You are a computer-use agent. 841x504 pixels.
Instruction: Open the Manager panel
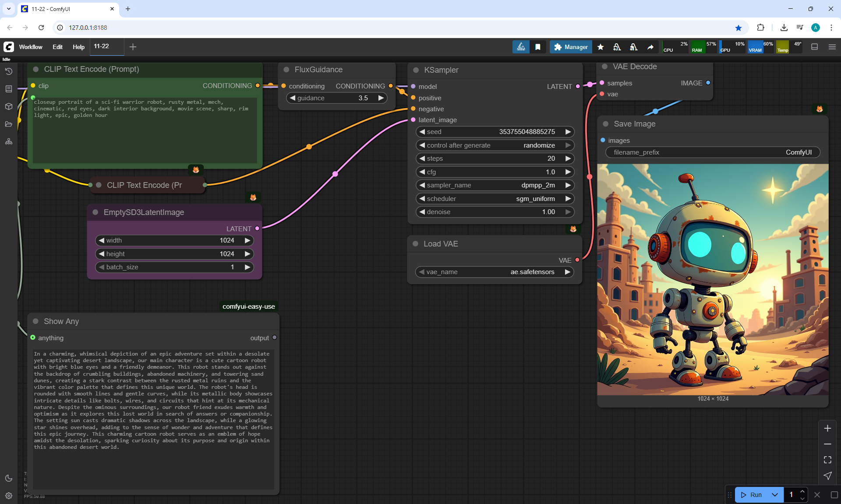click(x=571, y=47)
